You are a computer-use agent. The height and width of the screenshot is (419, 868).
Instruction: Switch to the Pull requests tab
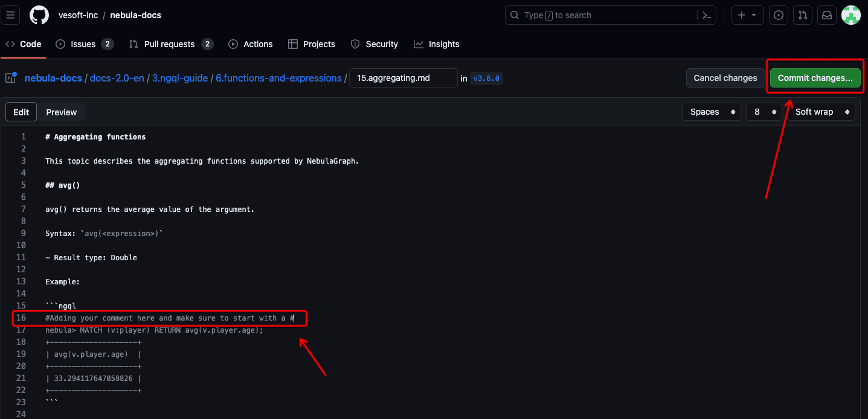pyautogui.click(x=171, y=44)
